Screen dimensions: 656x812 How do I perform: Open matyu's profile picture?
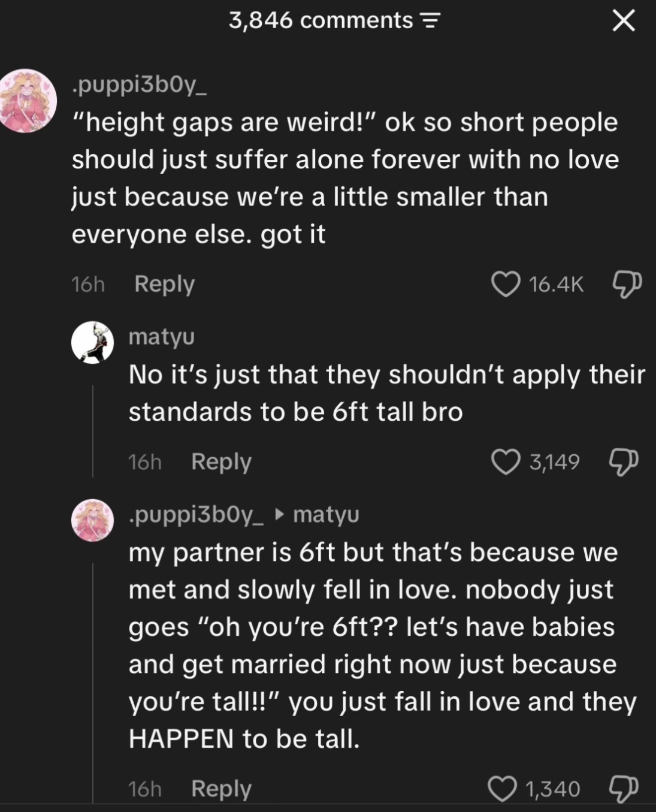coord(92,342)
